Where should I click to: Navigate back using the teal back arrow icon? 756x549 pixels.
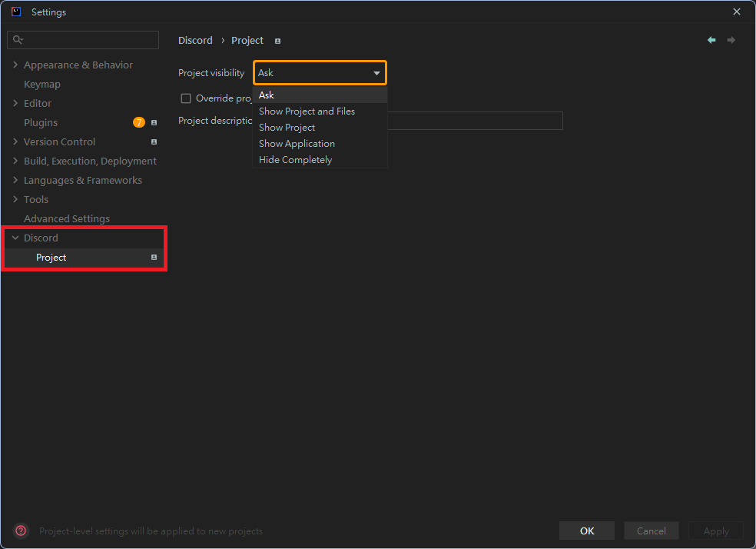[711, 39]
